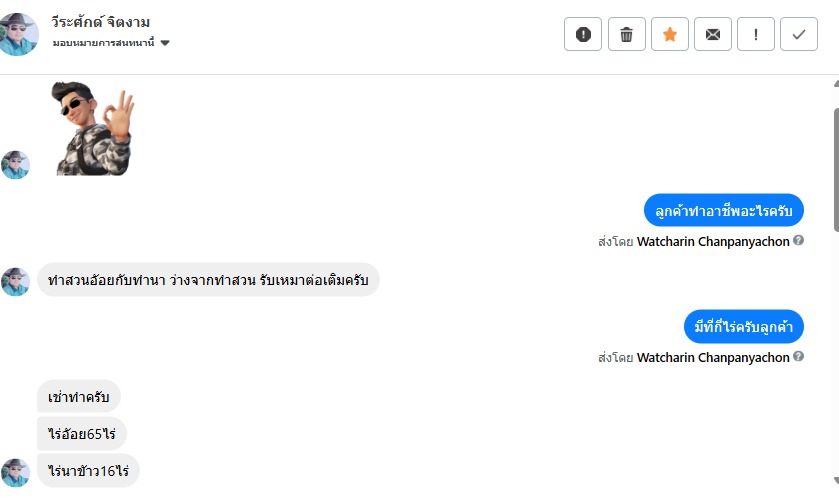Click the help icon beside first Watcharin sender
Screen dimensions: 839x498
click(799, 241)
